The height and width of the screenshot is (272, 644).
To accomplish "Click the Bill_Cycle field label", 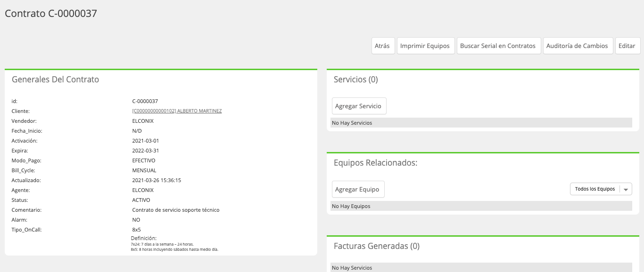I will pyautogui.click(x=24, y=170).
